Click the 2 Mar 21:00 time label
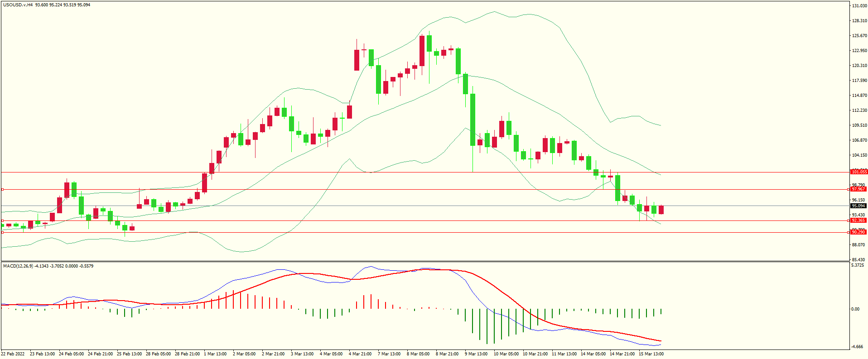The image size is (868, 359). [x=273, y=354]
